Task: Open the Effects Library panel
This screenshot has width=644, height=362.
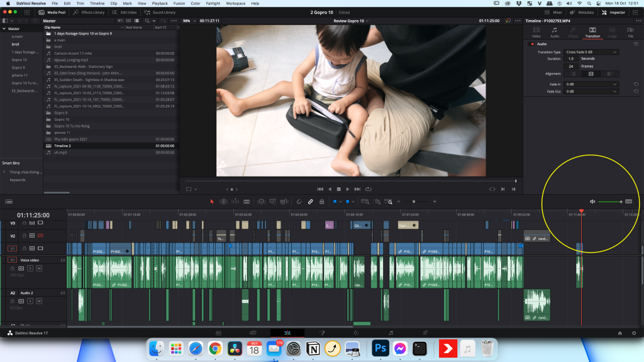Action: coord(89,12)
